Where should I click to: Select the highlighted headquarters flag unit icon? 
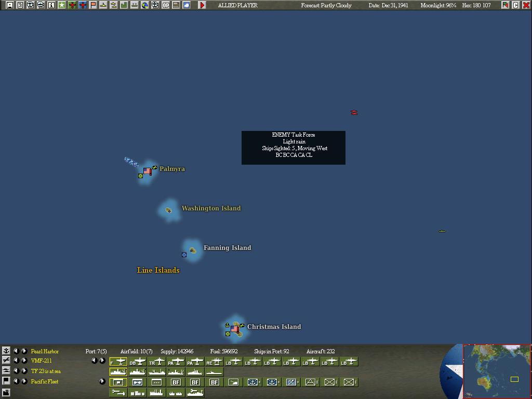[x=118, y=382]
